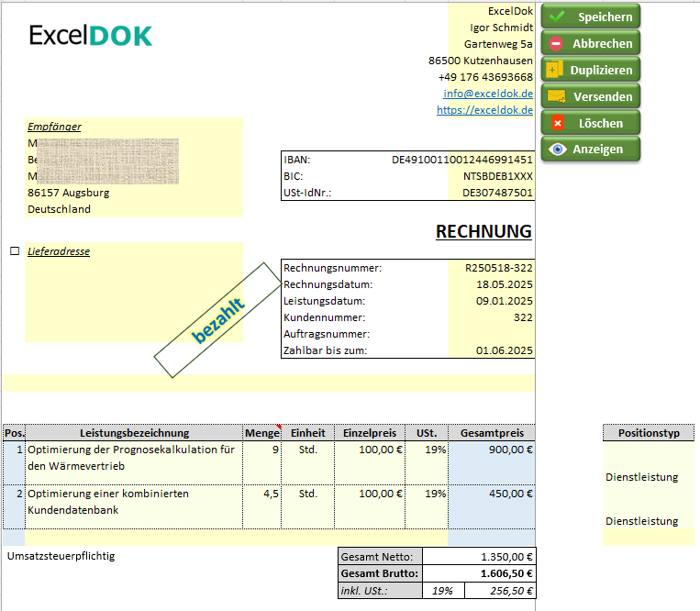The image size is (700, 611).
Task: Click the red minus icon on Abbrechen
Action: click(x=556, y=43)
